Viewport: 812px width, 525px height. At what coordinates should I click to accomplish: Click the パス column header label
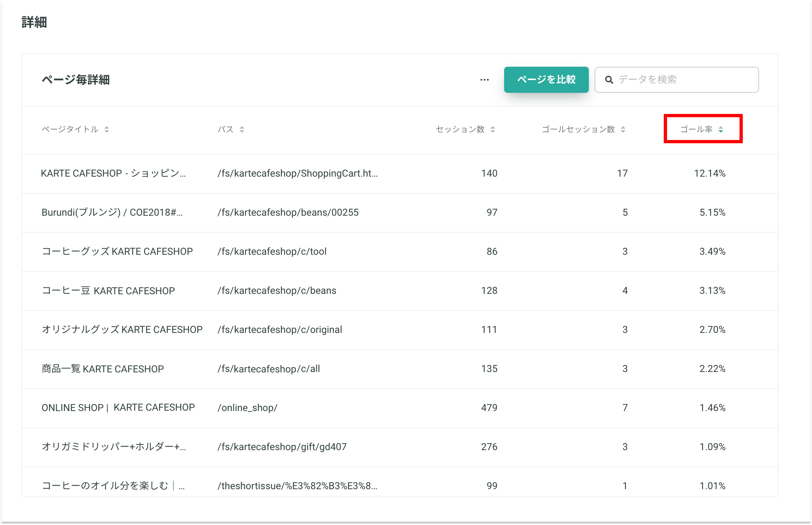tap(226, 129)
